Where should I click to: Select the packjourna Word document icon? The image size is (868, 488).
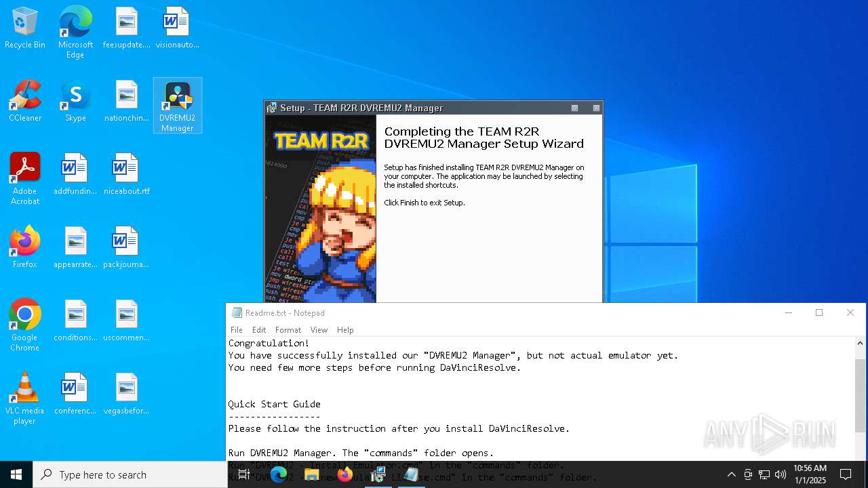tap(126, 248)
